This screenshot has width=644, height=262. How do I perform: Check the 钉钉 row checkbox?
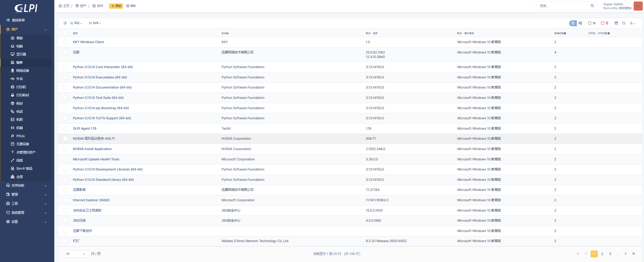pyautogui.click(x=65, y=241)
